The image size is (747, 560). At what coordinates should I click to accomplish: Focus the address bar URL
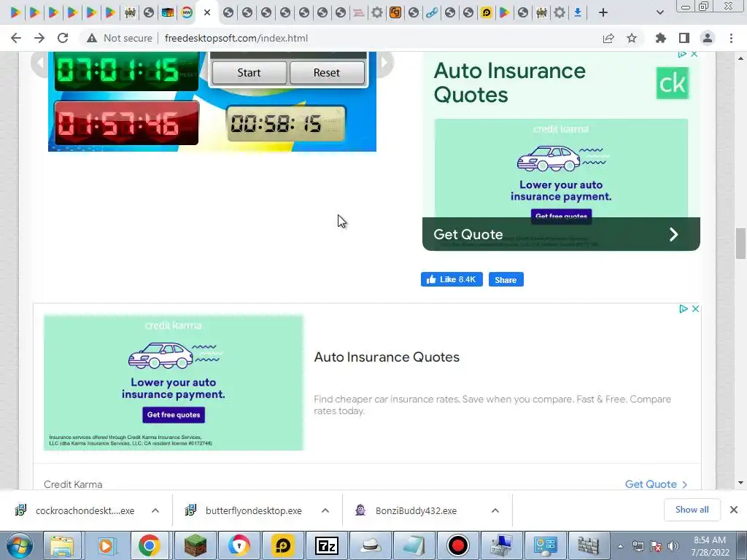point(236,38)
